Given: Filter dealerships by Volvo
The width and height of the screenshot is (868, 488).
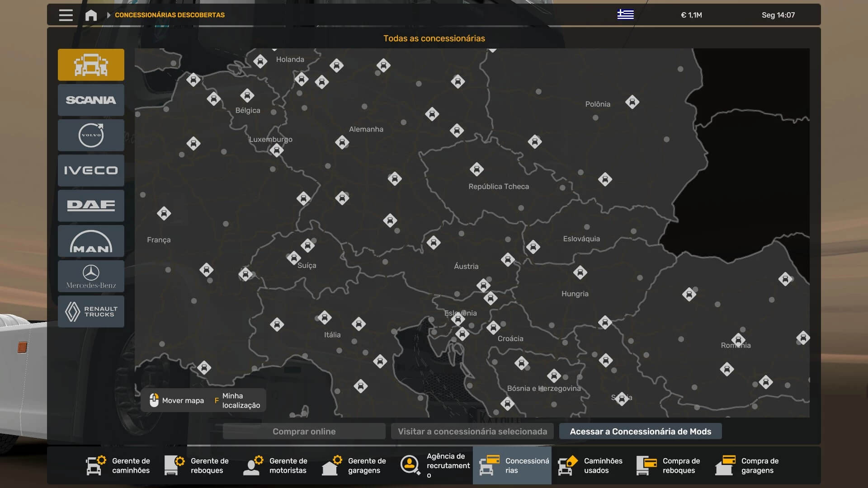Looking at the screenshot, I should 91,135.
